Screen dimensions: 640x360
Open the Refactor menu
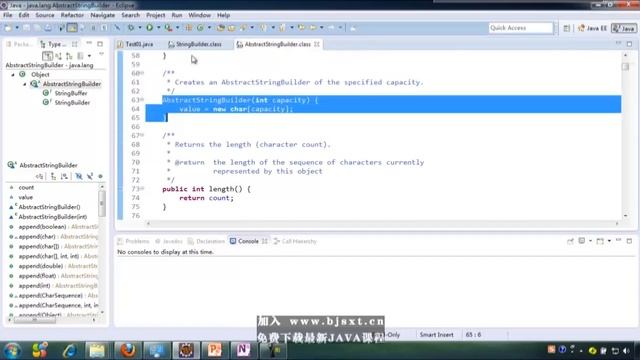(x=72, y=15)
